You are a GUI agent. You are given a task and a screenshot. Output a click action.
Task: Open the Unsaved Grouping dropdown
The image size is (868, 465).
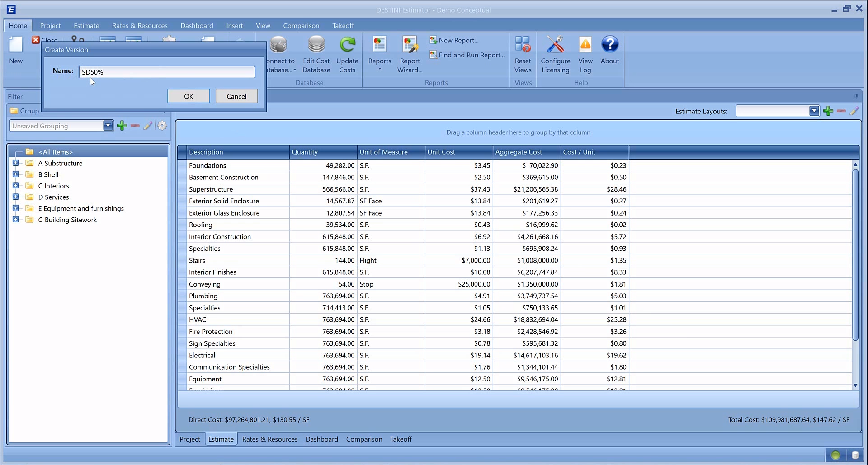tap(108, 126)
